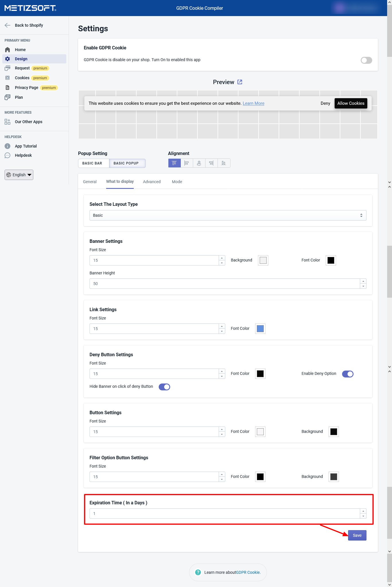Viewport: 392px width, 587px height.
Task: Open preview in new window icon
Action: point(240,82)
